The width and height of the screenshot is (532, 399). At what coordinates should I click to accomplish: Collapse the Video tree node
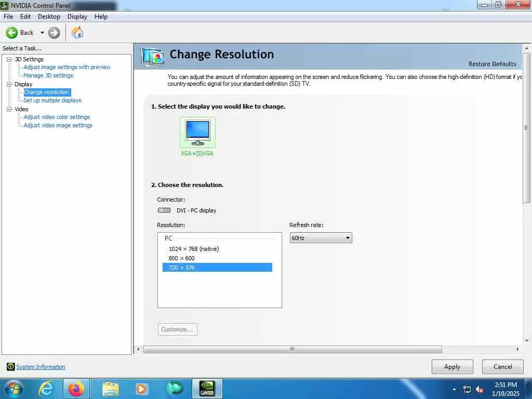(9, 109)
